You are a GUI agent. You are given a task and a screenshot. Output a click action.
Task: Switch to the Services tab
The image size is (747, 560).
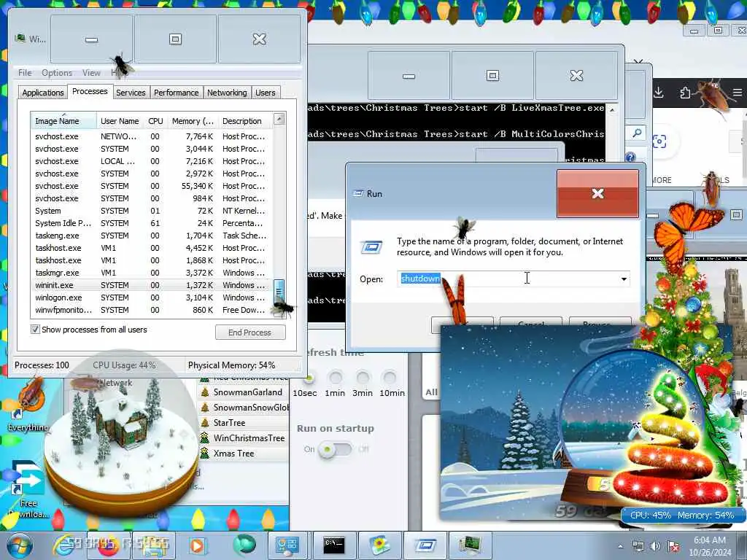tap(131, 93)
